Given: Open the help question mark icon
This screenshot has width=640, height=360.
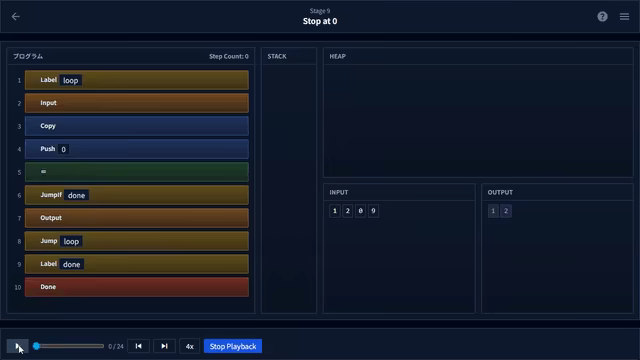Looking at the screenshot, I should click(602, 16).
